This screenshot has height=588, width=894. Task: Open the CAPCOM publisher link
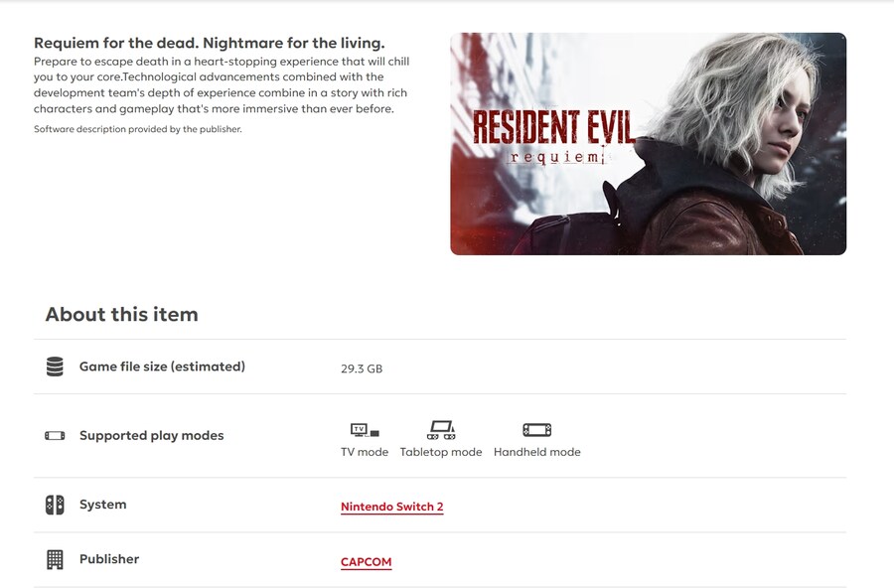point(366,562)
